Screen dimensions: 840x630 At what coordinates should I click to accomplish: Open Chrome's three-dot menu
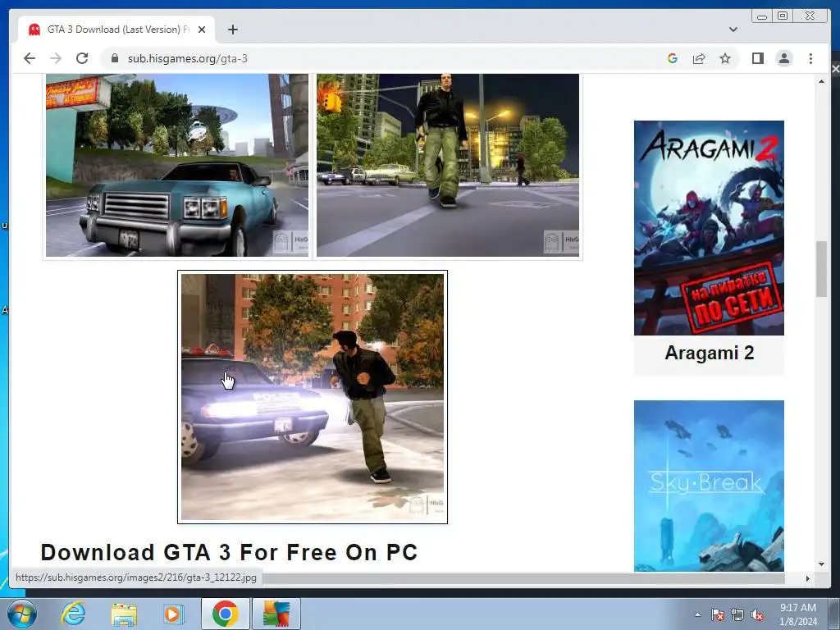point(810,58)
